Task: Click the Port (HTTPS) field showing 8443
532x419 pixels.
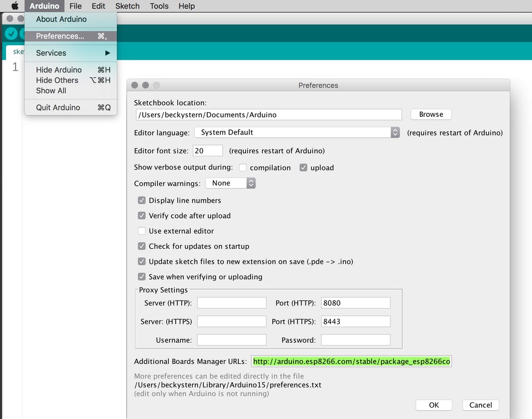Action: [x=355, y=321]
